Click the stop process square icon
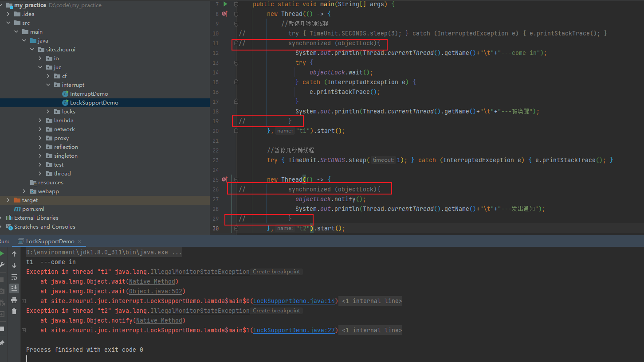The height and width of the screenshot is (362, 644). click(2, 280)
